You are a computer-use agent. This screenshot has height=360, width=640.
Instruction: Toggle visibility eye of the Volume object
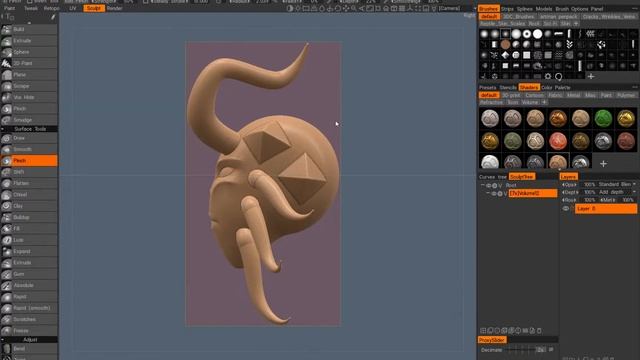click(493, 193)
